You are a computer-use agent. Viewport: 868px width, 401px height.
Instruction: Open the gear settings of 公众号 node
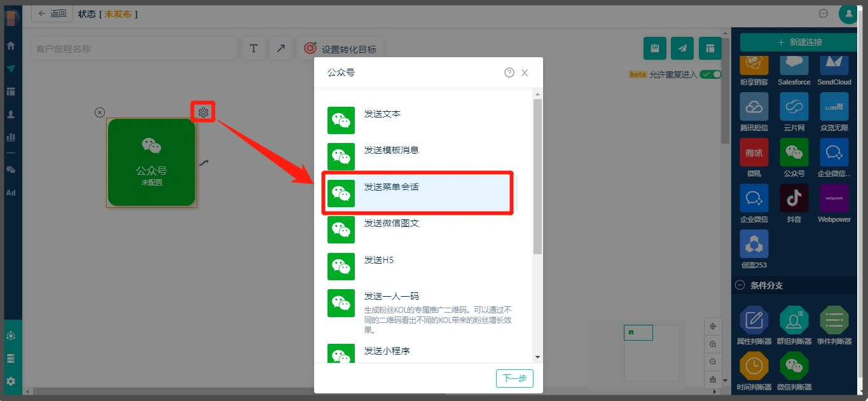[203, 112]
